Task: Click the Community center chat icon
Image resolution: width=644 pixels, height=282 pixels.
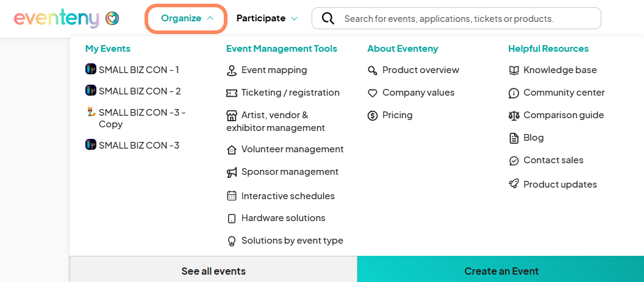Action: (x=514, y=94)
